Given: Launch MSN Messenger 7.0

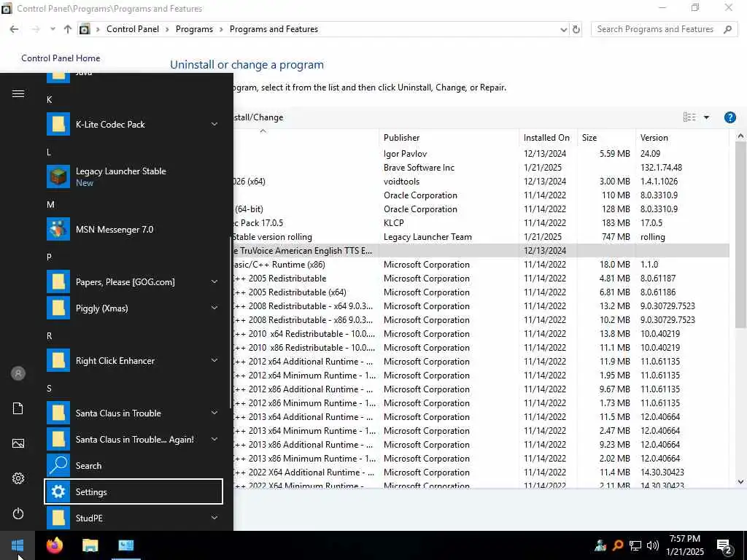Looking at the screenshot, I should (133, 230).
